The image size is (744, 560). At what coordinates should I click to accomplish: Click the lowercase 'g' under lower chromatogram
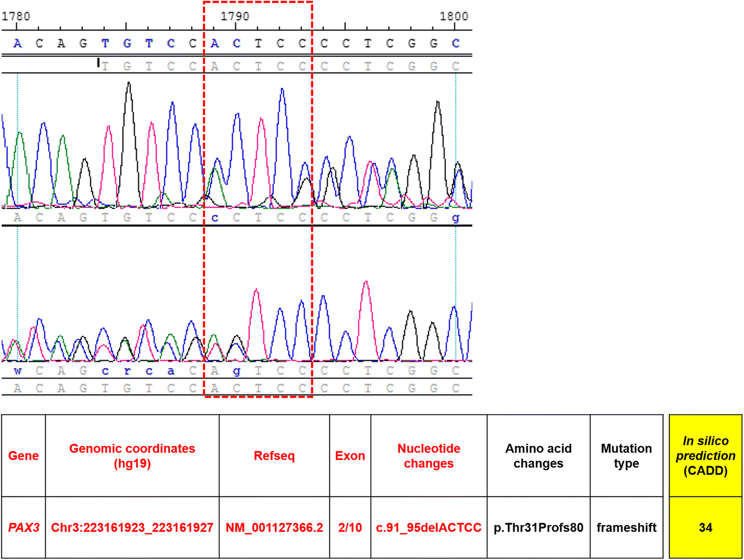coord(237,372)
